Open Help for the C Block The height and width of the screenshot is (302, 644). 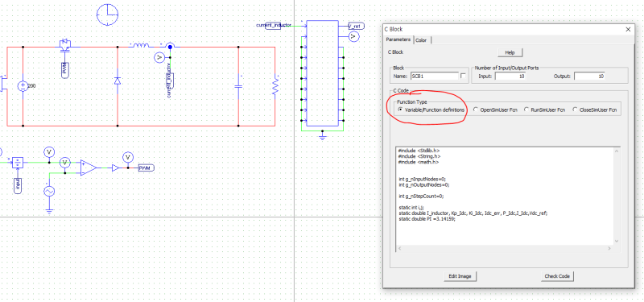tap(510, 52)
